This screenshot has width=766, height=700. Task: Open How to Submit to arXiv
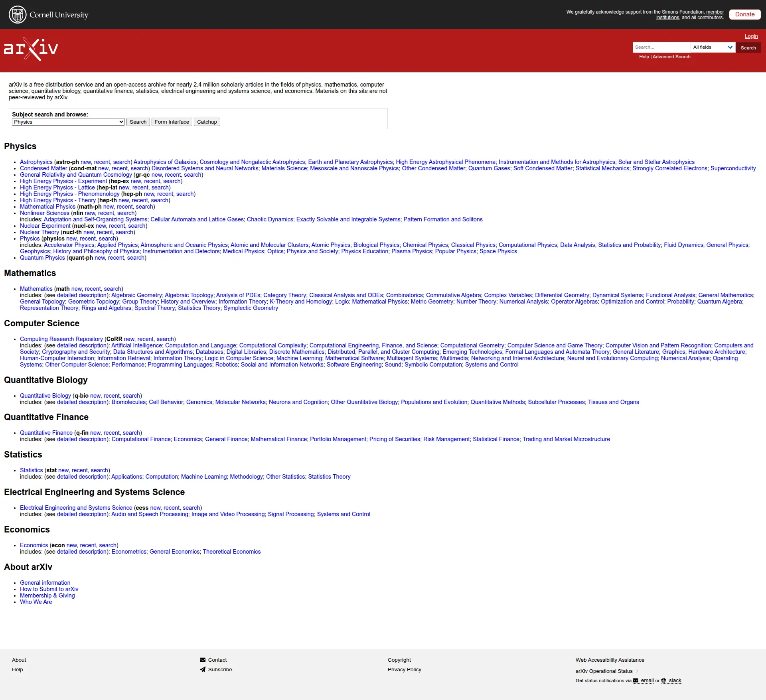pyautogui.click(x=49, y=589)
